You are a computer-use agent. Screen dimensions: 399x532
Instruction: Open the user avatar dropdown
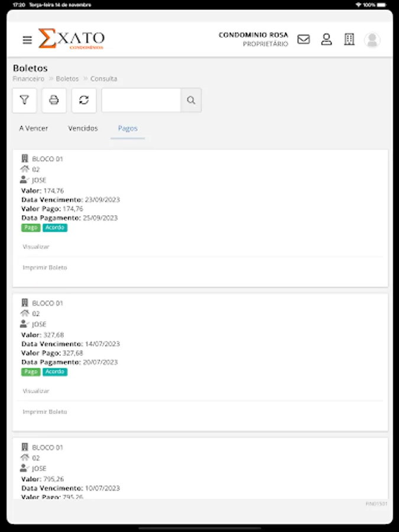(372, 40)
